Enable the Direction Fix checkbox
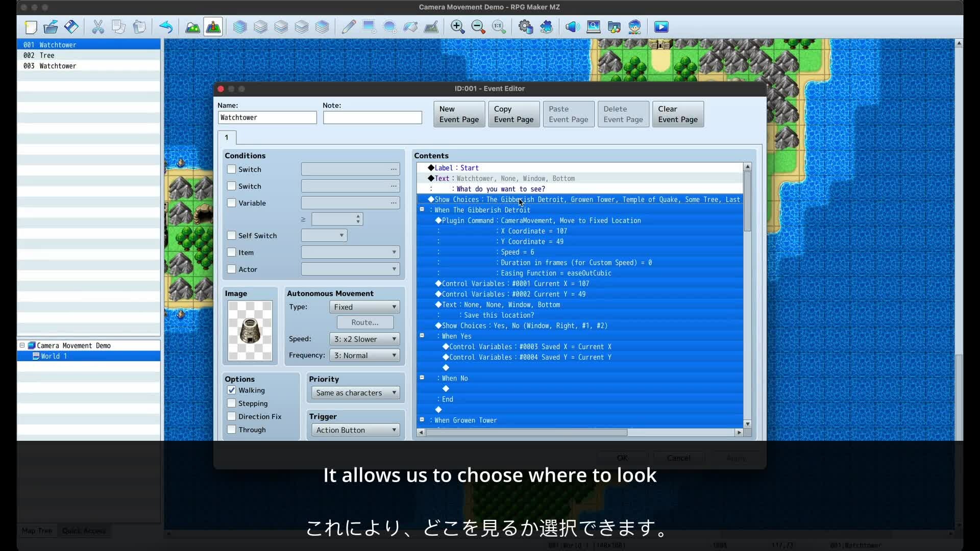This screenshot has width=980, height=551. (231, 417)
